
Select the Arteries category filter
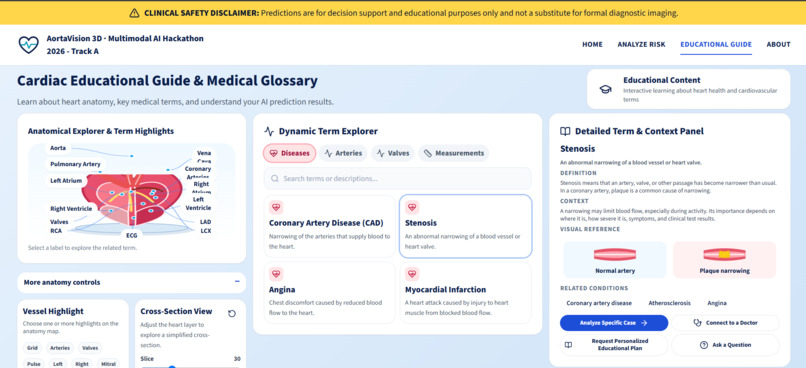343,153
